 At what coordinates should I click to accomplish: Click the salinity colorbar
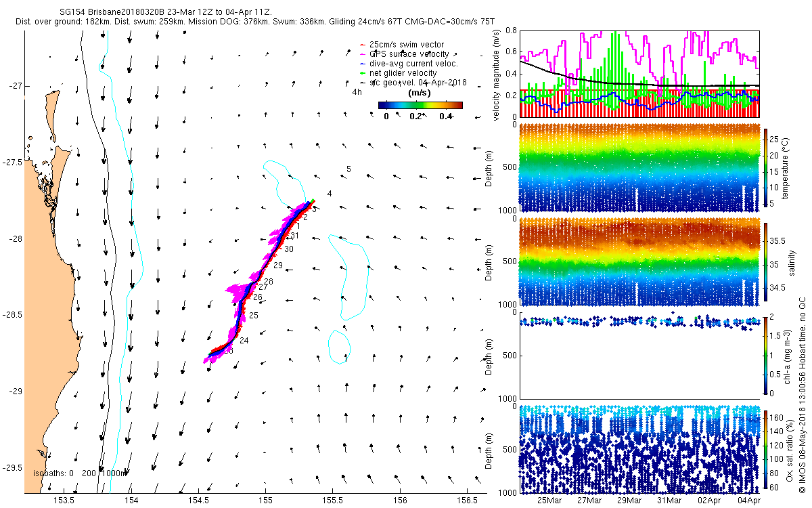click(x=766, y=262)
